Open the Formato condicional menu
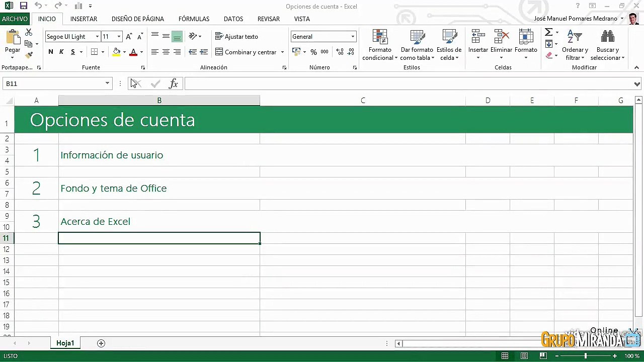 point(380,45)
